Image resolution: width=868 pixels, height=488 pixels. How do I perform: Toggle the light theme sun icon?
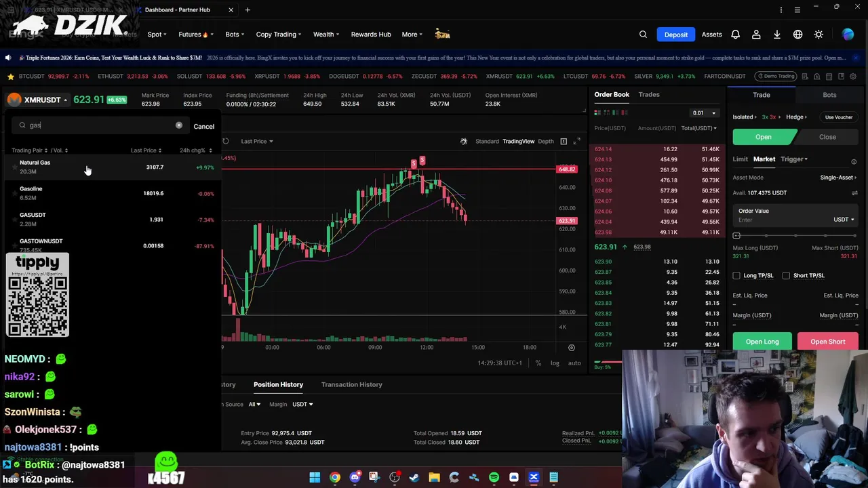click(818, 35)
